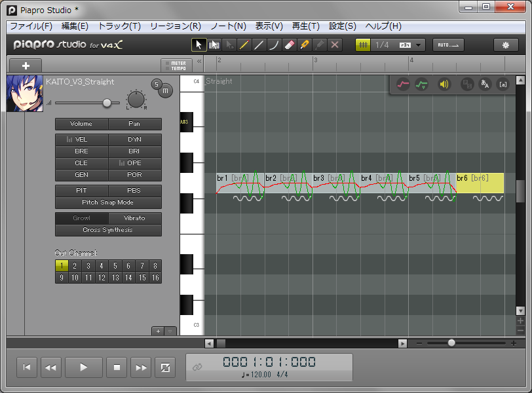Open the Pan automation tab
This screenshot has height=393, width=532.
tap(135, 124)
